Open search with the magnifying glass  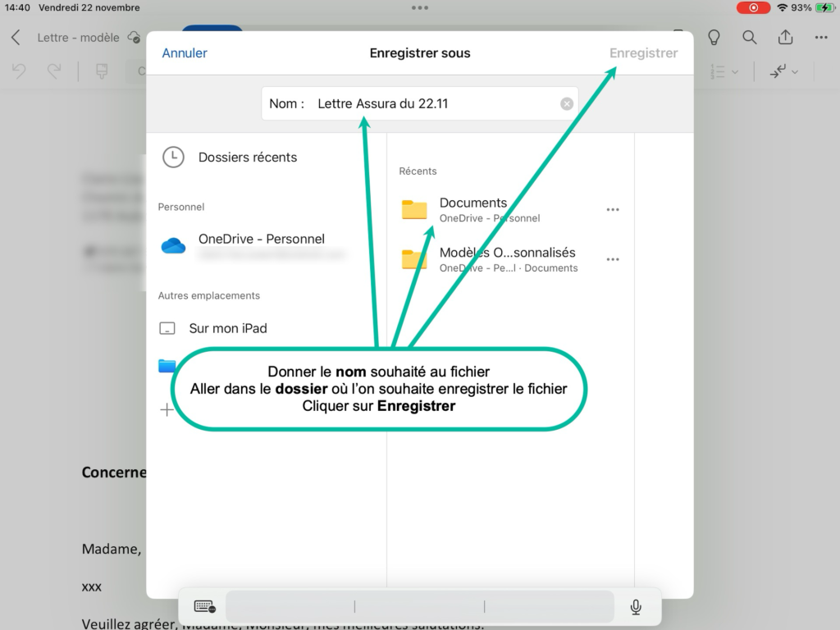pyautogui.click(x=749, y=38)
